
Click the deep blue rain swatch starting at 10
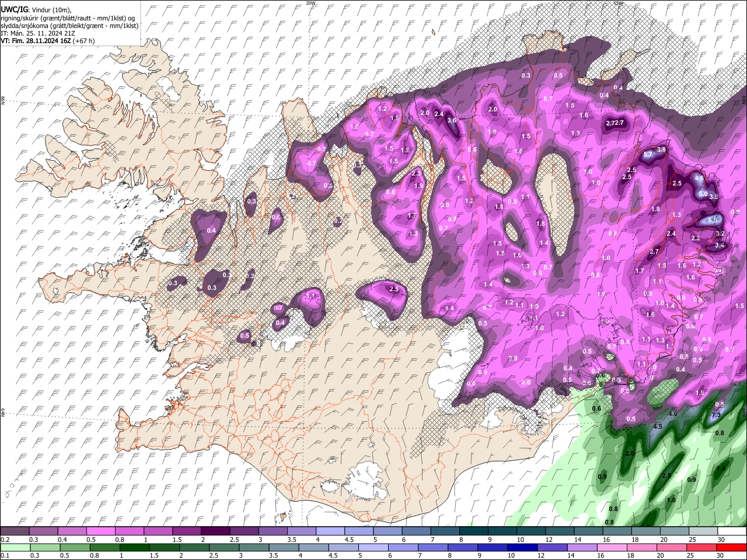click(x=523, y=547)
